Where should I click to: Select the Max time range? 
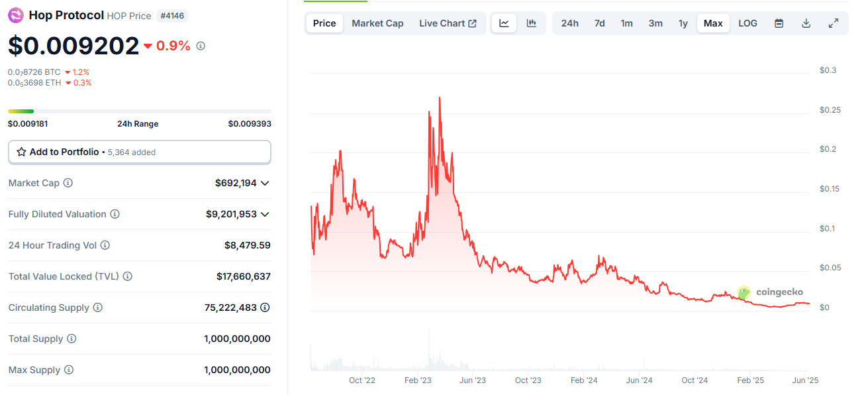[713, 23]
